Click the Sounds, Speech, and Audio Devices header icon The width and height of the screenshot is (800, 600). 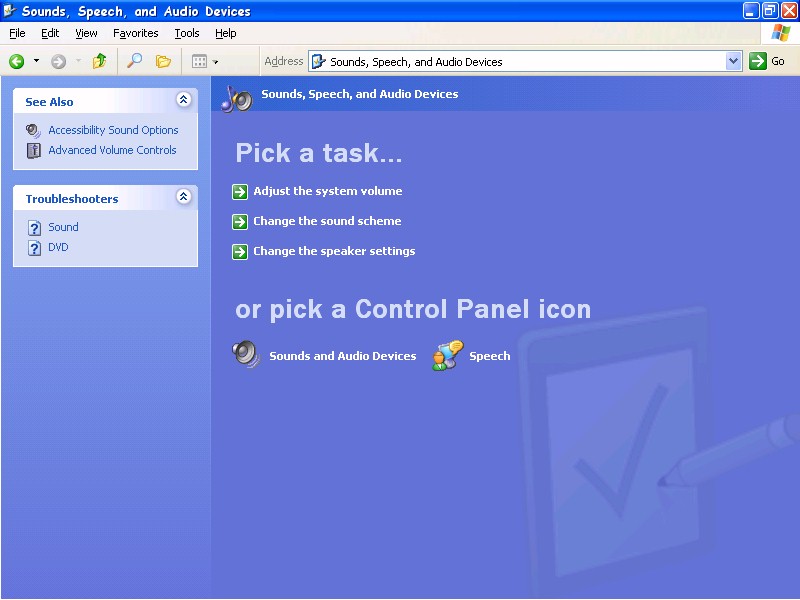click(x=236, y=98)
